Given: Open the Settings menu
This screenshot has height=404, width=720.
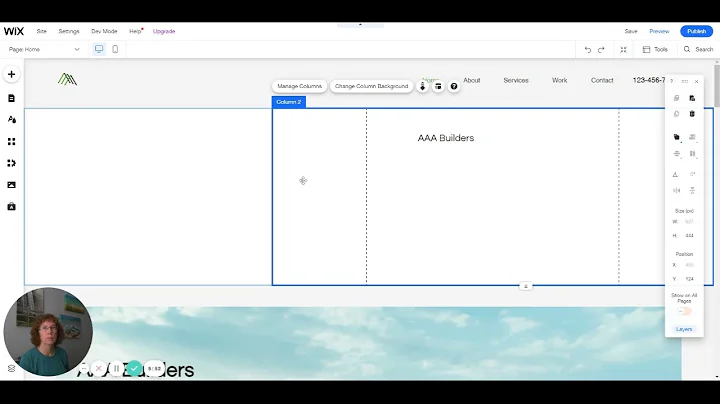Looking at the screenshot, I should point(69,31).
